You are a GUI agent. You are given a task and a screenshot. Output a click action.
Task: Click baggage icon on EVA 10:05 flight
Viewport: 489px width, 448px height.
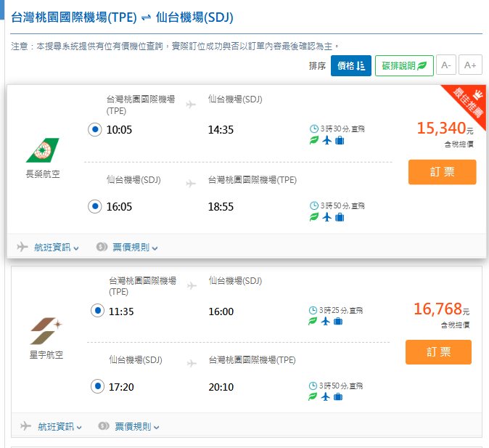tap(340, 140)
